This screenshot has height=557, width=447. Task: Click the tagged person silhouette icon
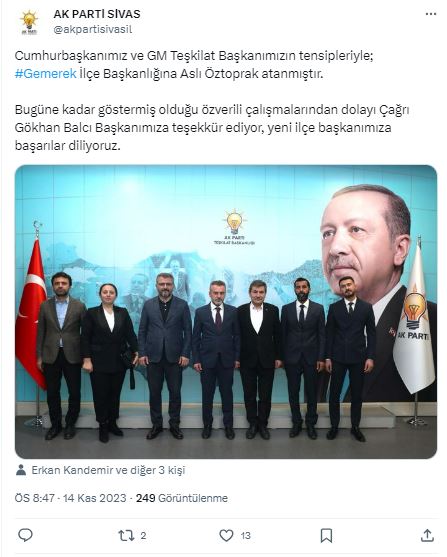pos(21,470)
